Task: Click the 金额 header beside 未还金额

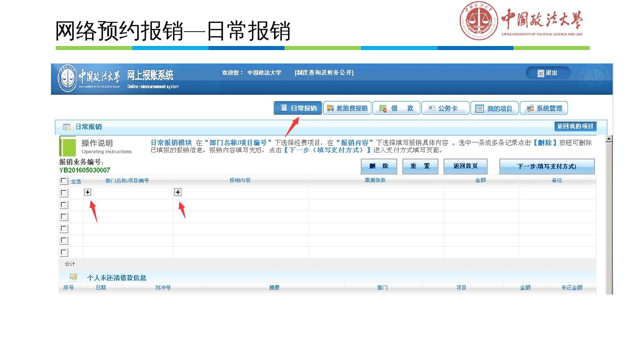Action: 525,288
